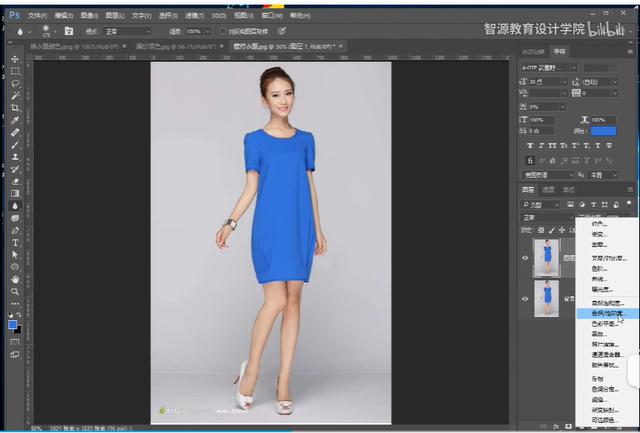Click the pen pressure icon in options bar
Screen dimensions: 640x433
point(282,31)
